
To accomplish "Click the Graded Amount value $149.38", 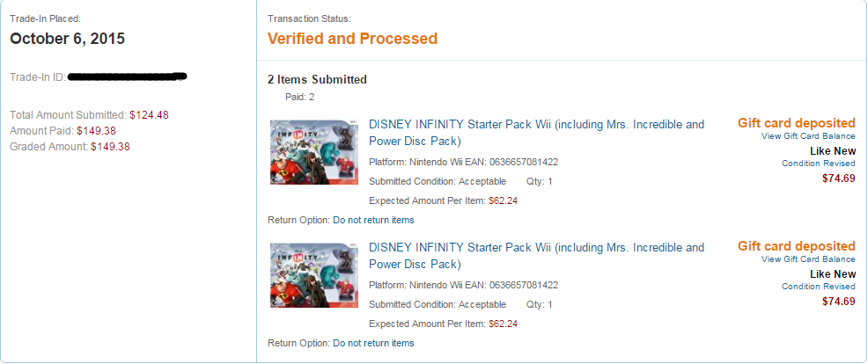I will (x=110, y=147).
